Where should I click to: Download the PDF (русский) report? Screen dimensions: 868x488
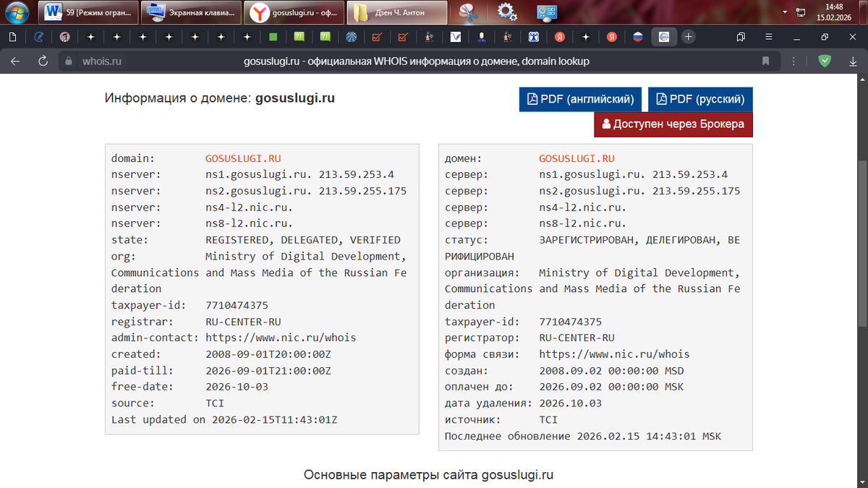[x=700, y=99]
